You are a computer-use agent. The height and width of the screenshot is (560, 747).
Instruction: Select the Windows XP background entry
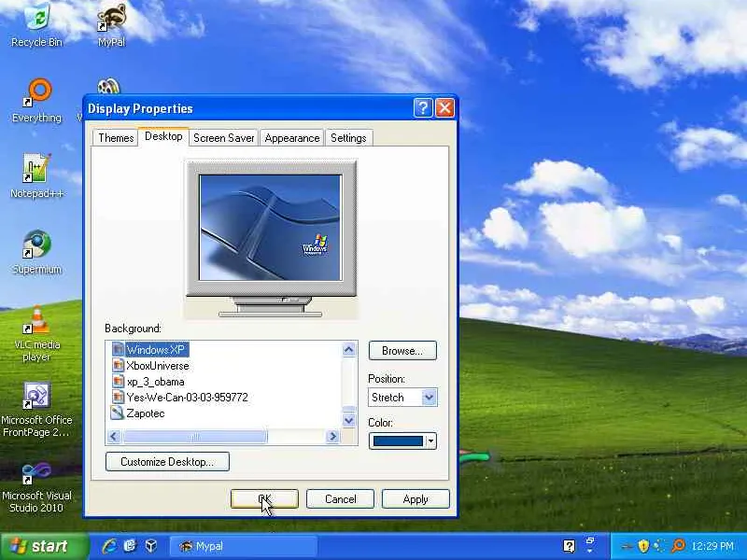tap(150, 350)
